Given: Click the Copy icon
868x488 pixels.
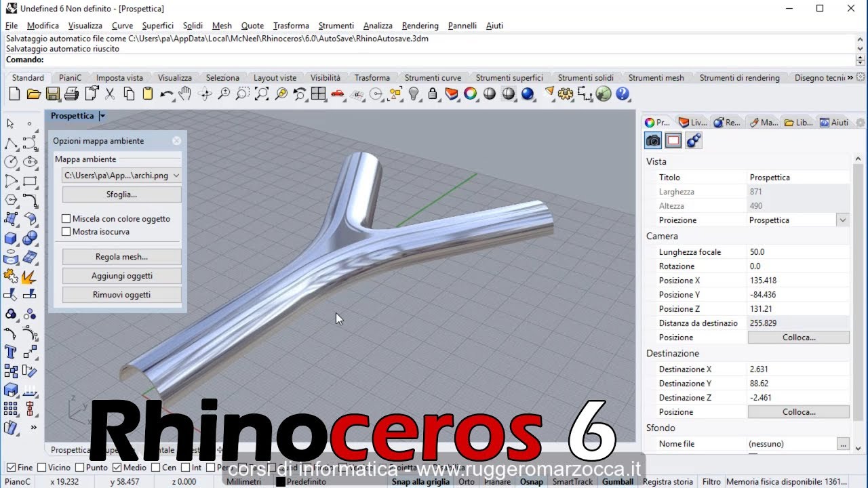Looking at the screenshot, I should pyautogui.click(x=129, y=94).
